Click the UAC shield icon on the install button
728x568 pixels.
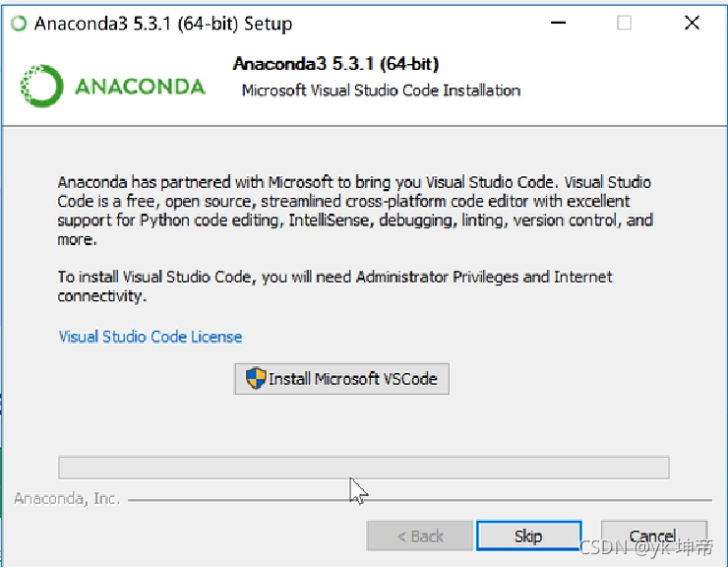pyautogui.click(x=256, y=379)
